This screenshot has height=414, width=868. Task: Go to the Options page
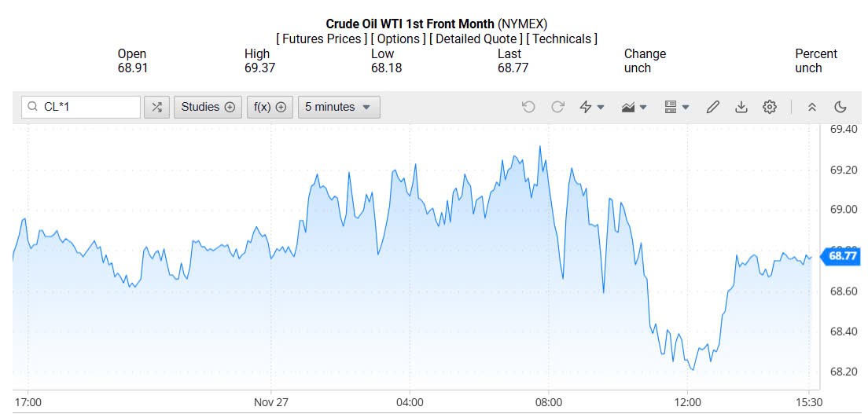399,38
